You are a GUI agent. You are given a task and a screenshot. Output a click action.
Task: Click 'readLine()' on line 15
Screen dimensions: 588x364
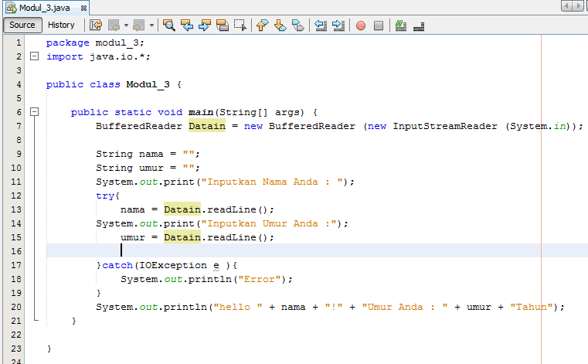coord(237,237)
